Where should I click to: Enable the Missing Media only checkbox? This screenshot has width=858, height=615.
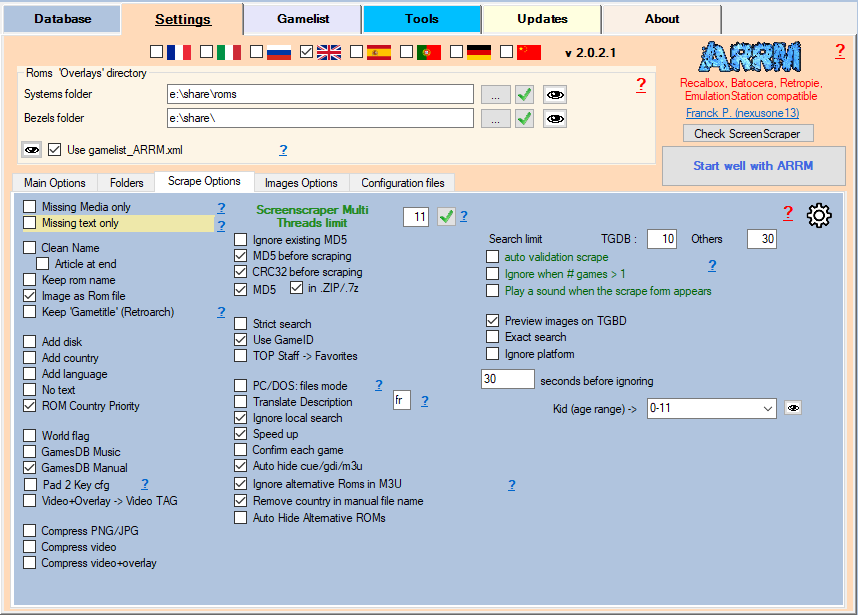(x=30, y=207)
